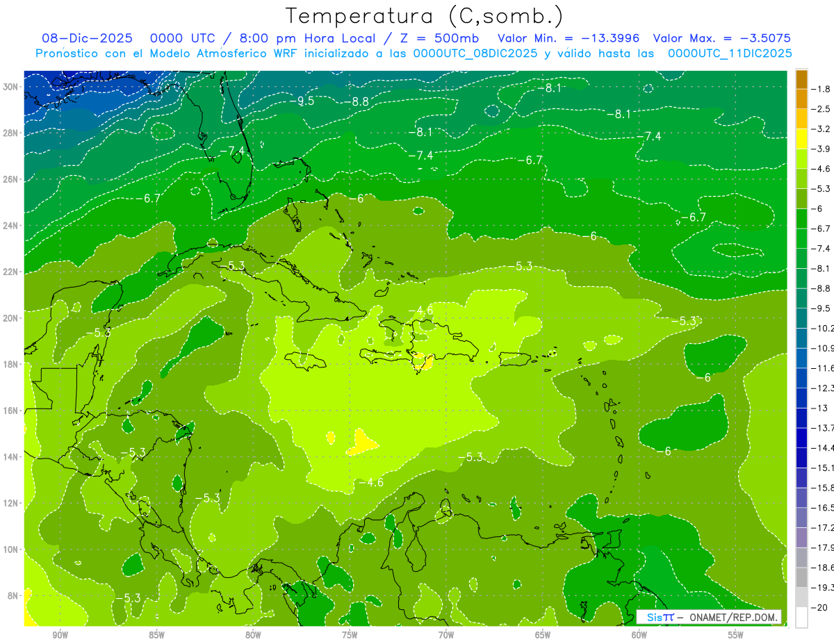The width and height of the screenshot is (834, 644).
Task: Click the "SisTT - ONAMET/REP.DOM." credit box
Action: pyautogui.click(x=709, y=617)
